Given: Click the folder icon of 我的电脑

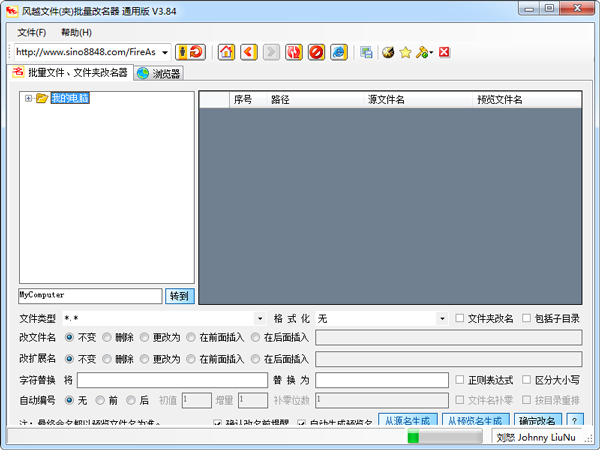Looking at the screenshot, I should pyautogui.click(x=42, y=98).
